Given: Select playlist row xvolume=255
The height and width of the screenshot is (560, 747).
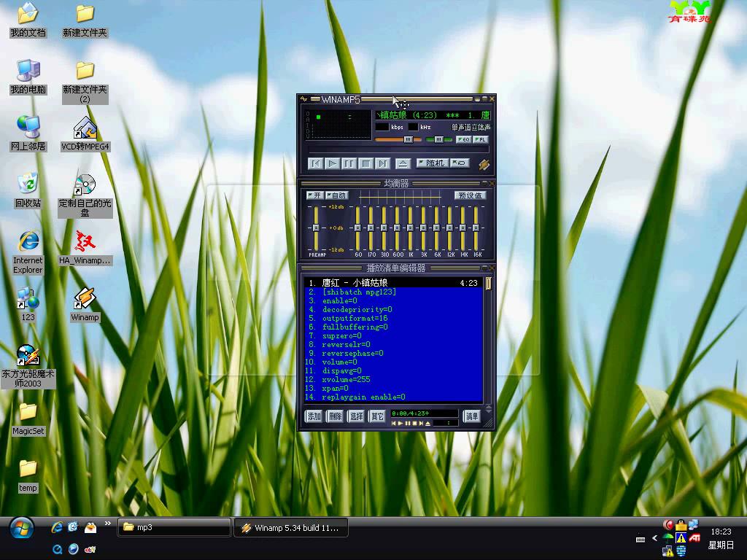Looking at the screenshot, I should 393,379.
